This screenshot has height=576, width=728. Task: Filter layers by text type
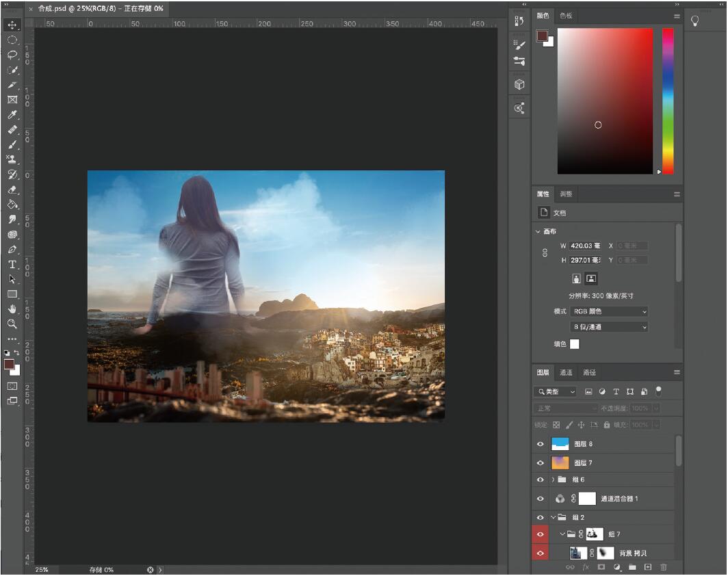pyautogui.click(x=616, y=392)
